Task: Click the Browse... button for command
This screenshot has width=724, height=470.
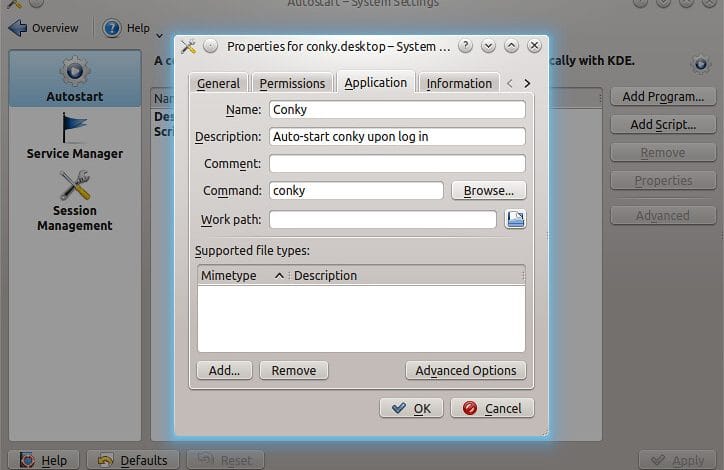Action: 489,191
